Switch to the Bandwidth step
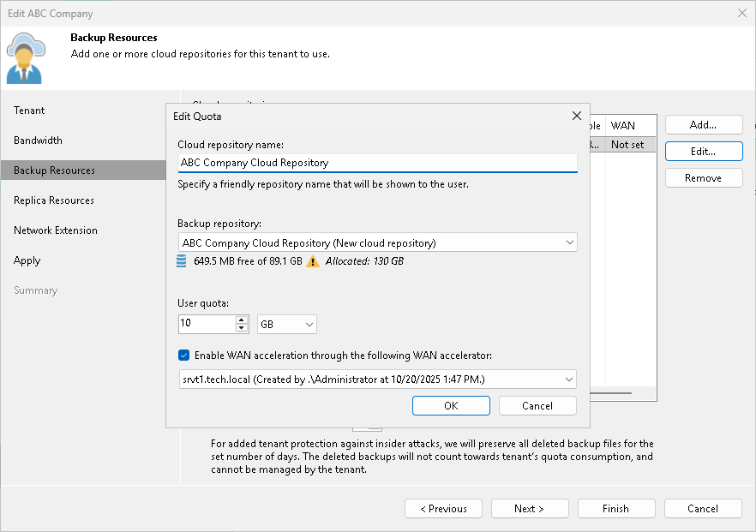 (38, 140)
